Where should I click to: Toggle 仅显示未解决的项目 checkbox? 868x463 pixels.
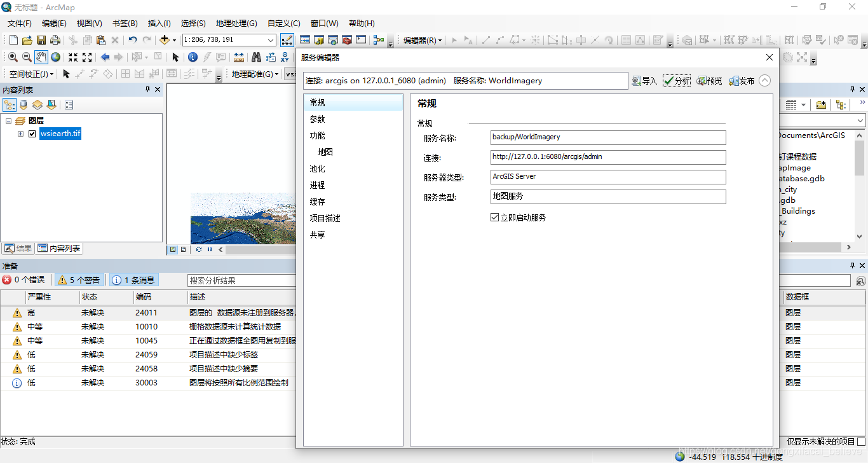(x=862, y=441)
